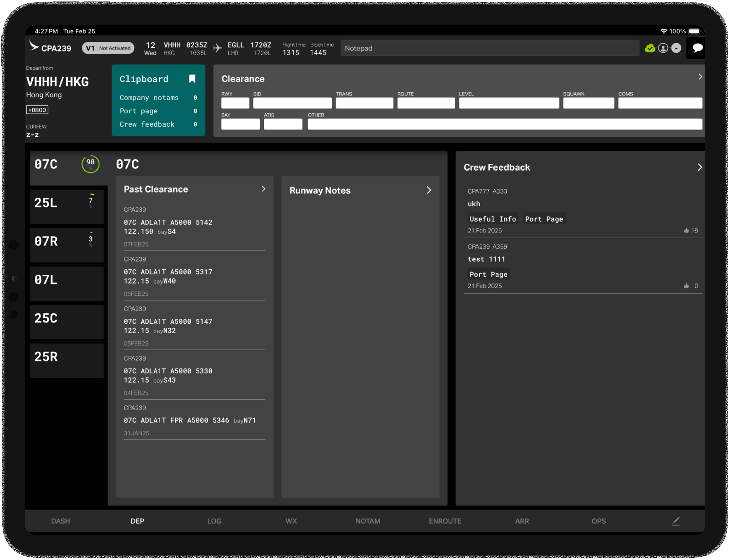730x560 pixels.
Task: Toggle the V1 Not Activated control
Action: coord(108,48)
